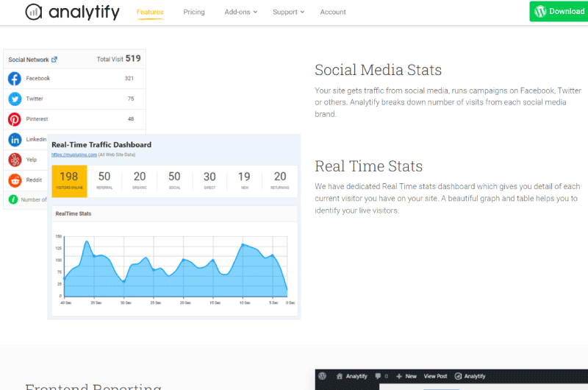Open the Features menu item

coord(150,12)
